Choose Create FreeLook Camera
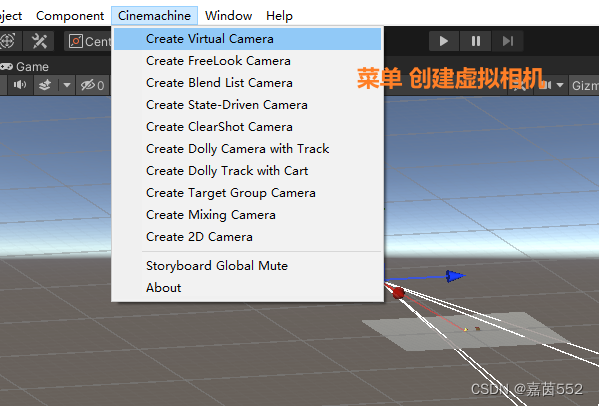The width and height of the screenshot is (599, 406). [x=248, y=61]
